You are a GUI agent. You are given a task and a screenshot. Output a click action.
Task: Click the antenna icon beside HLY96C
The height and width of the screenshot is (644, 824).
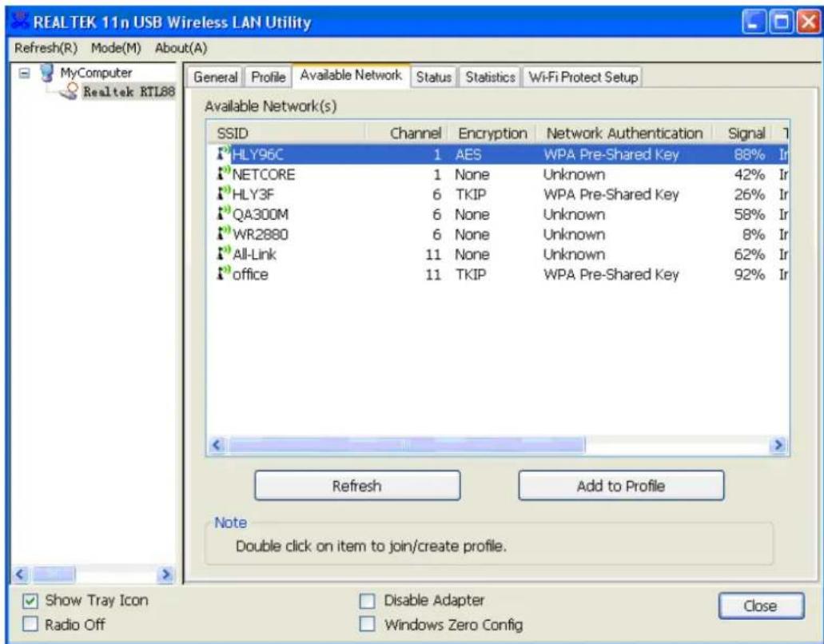(x=224, y=154)
